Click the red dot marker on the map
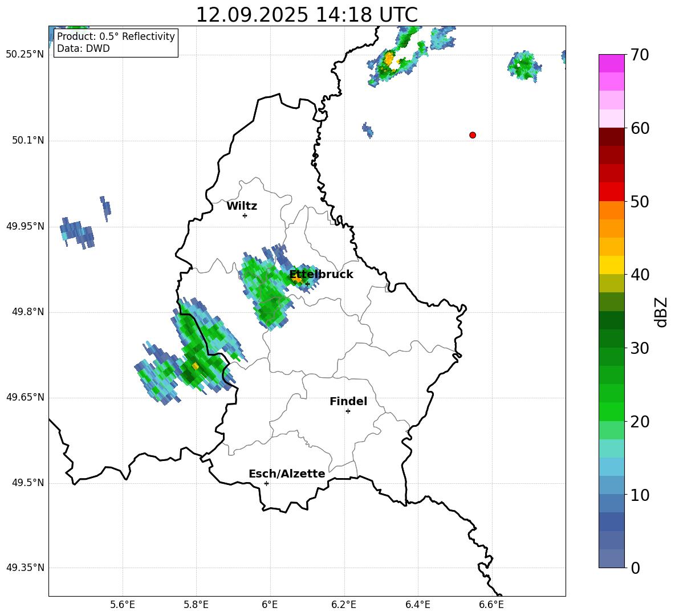Viewport: 675px width, 616px height. [473, 135]
